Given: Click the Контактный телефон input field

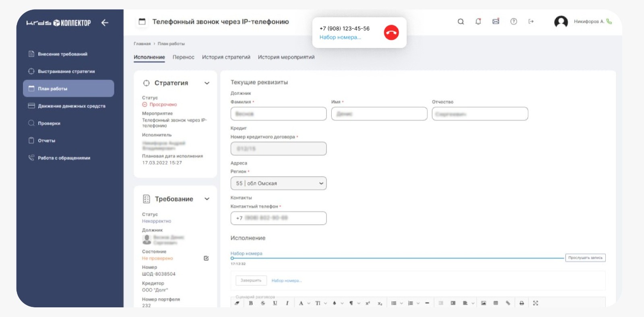Looking at the screenshot, I should click(279, 218).
